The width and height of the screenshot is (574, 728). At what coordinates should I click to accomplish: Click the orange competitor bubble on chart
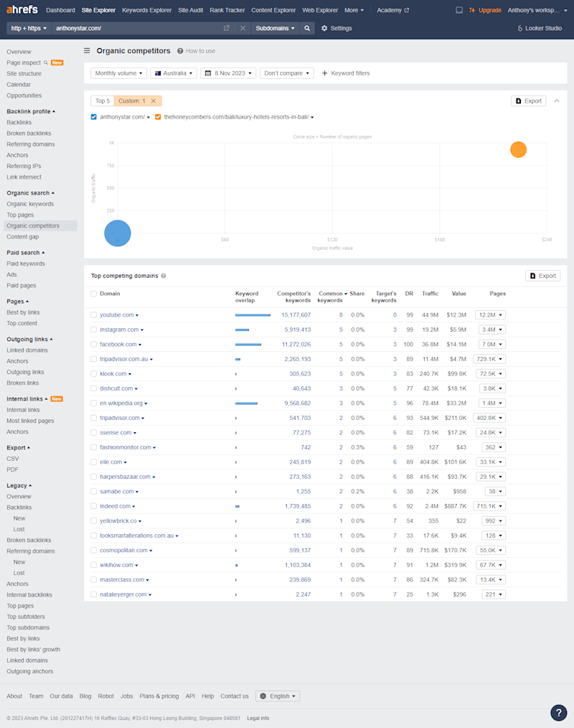click(518, 149)
